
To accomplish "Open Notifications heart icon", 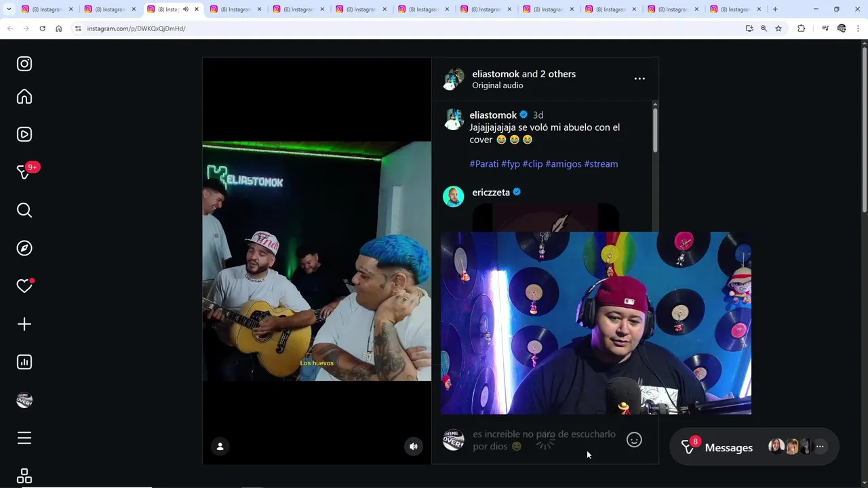I will pyautogui.click(x=24, y=286).
